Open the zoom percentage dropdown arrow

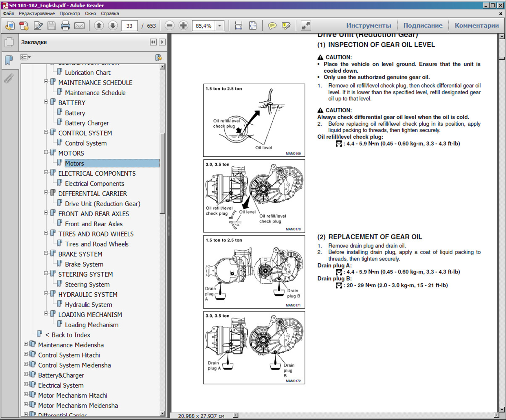pos(220,26)
